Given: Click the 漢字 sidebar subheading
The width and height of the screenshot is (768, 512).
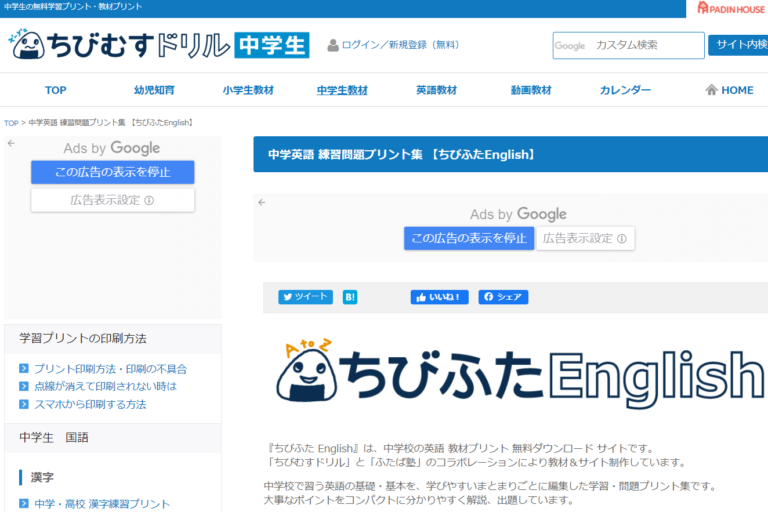Looking at the screenshot, I should [42, 477].
